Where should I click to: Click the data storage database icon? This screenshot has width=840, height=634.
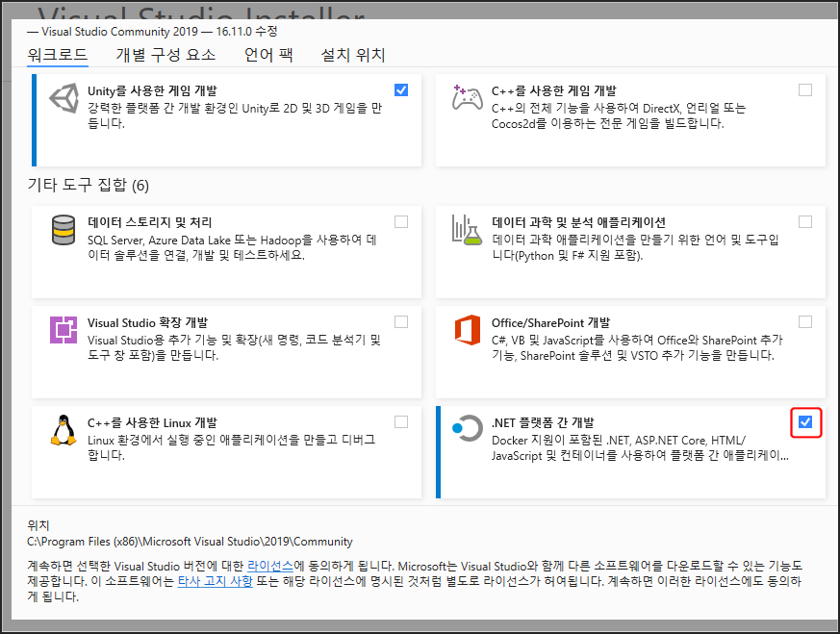(x=64, y=230)
